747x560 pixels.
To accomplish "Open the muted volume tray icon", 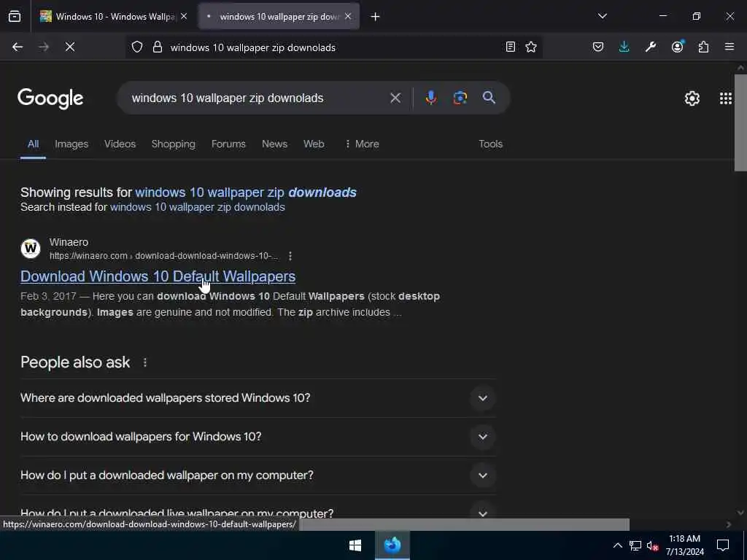I will (652, 545).
